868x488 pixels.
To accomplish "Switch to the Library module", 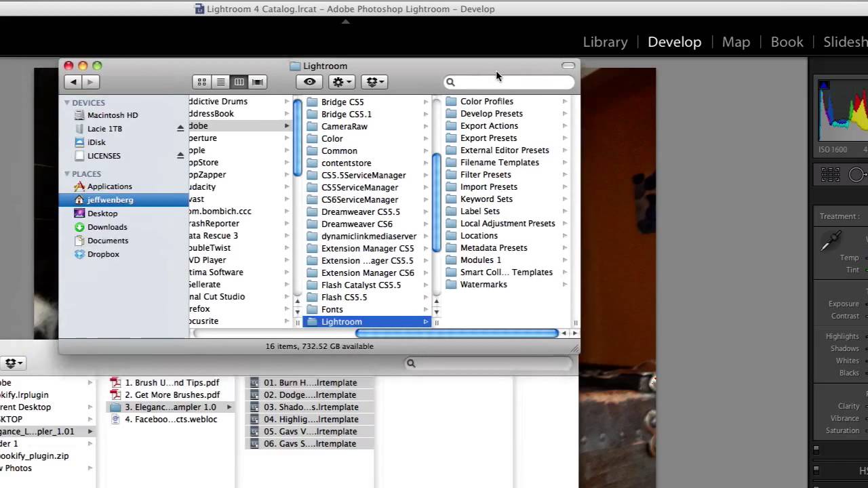I will coord(605,42).
